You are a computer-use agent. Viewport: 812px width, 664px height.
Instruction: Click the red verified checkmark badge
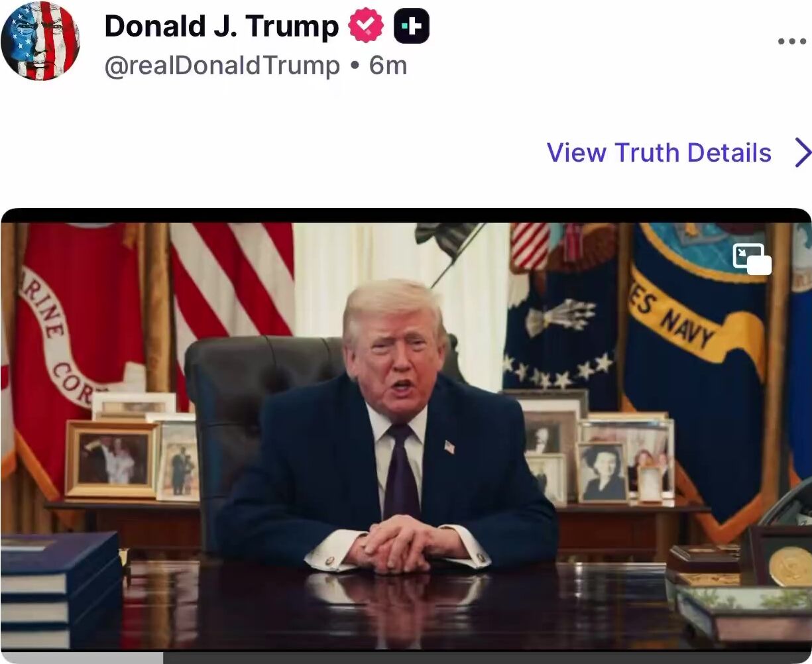[x=366, y=27]
